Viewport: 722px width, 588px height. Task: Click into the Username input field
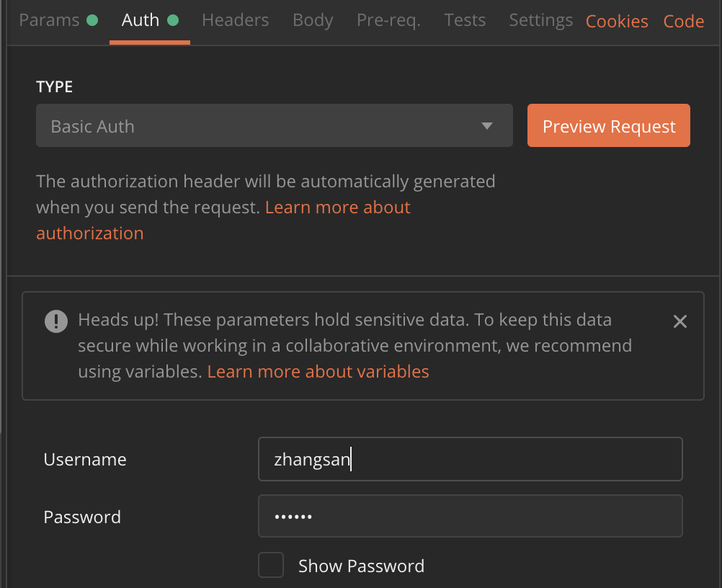pos(470,459)
